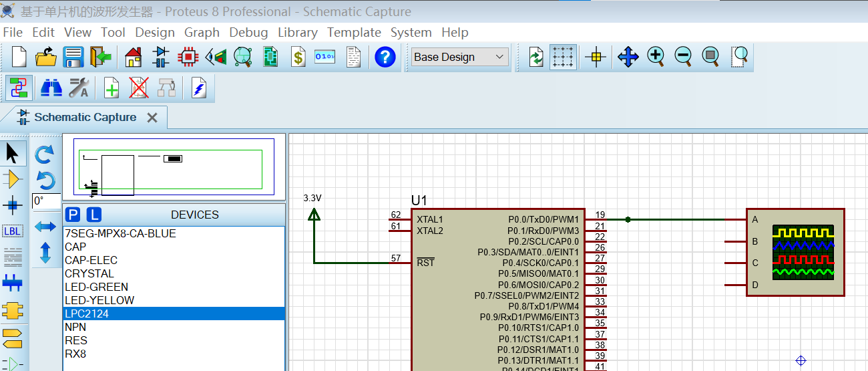Open the Help menu
Viewport: 868px width, 371px height.
pyautogui.click(x=455, y=32)
